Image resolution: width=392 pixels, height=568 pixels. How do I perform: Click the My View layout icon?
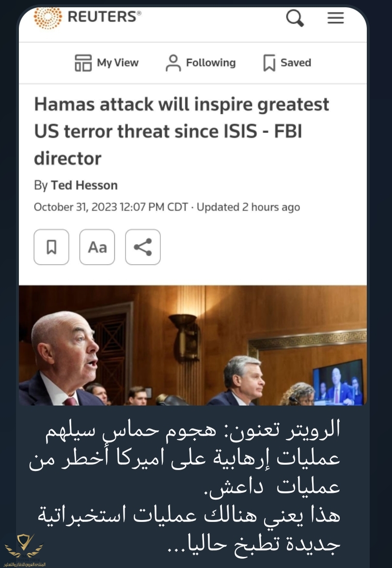[83, 63]
